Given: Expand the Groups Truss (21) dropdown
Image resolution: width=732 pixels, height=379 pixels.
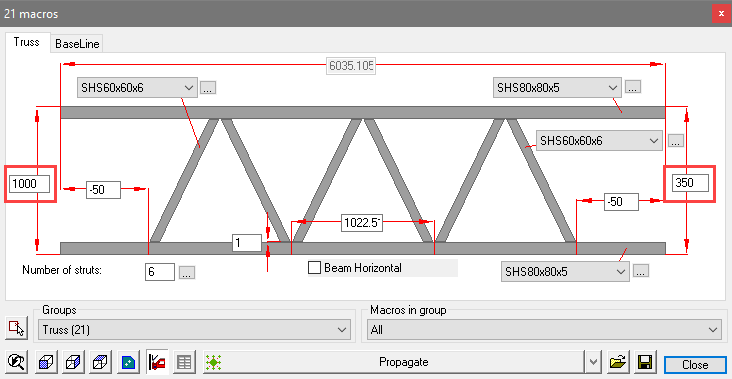Looking at the screenshot, I should coord(194,330).
